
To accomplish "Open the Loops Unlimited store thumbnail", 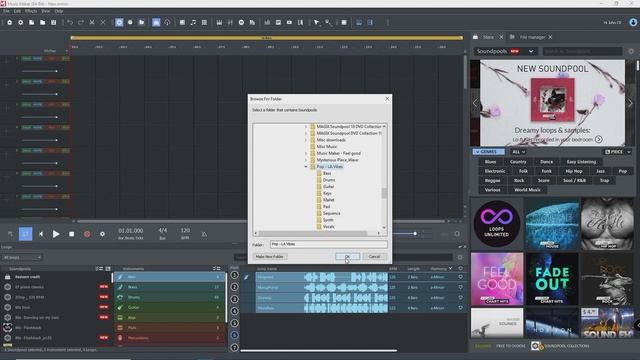I will pyautogui.click(x=497, y=224).
